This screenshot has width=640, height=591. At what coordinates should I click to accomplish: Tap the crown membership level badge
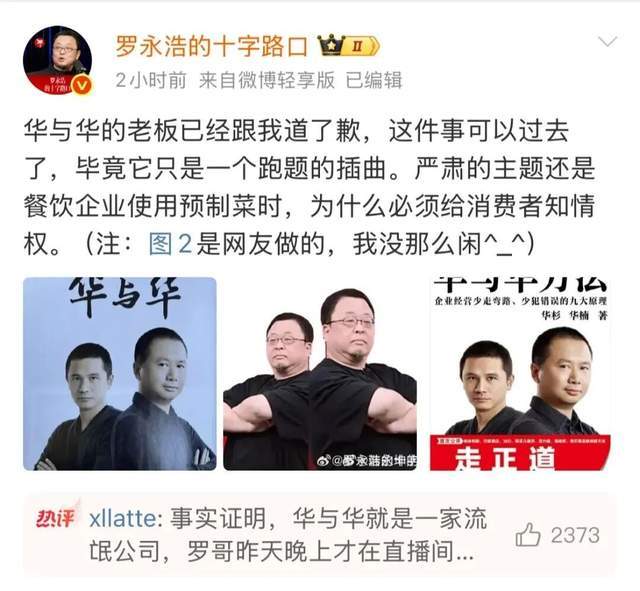pos(348,46)
